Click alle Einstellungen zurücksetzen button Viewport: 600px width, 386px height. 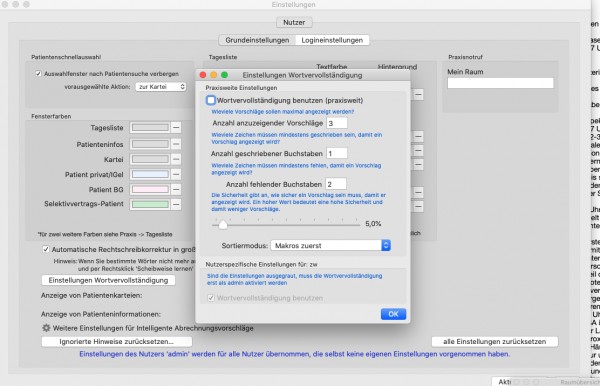point(494,342)
